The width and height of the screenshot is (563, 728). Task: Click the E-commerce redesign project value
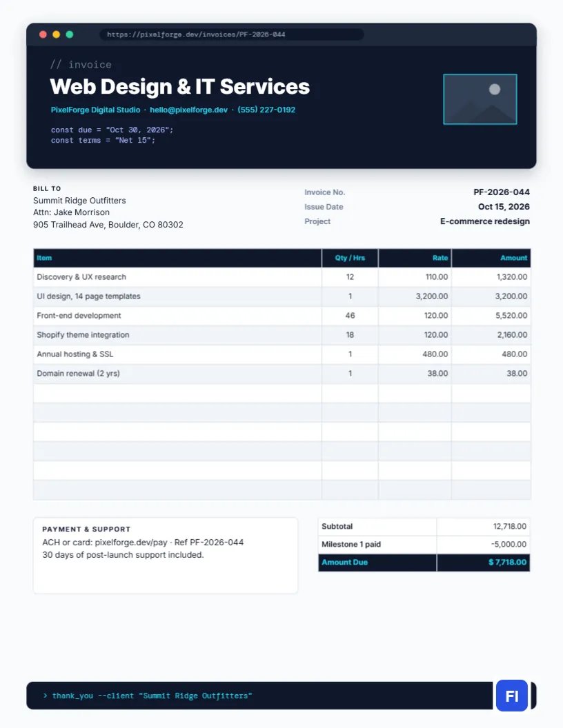point(485,221)
